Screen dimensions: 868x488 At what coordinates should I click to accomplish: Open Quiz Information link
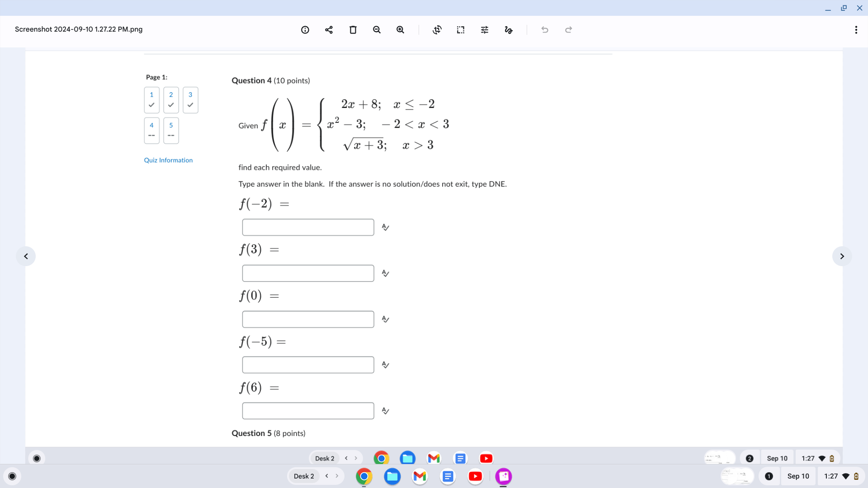[x=168, y=160]
